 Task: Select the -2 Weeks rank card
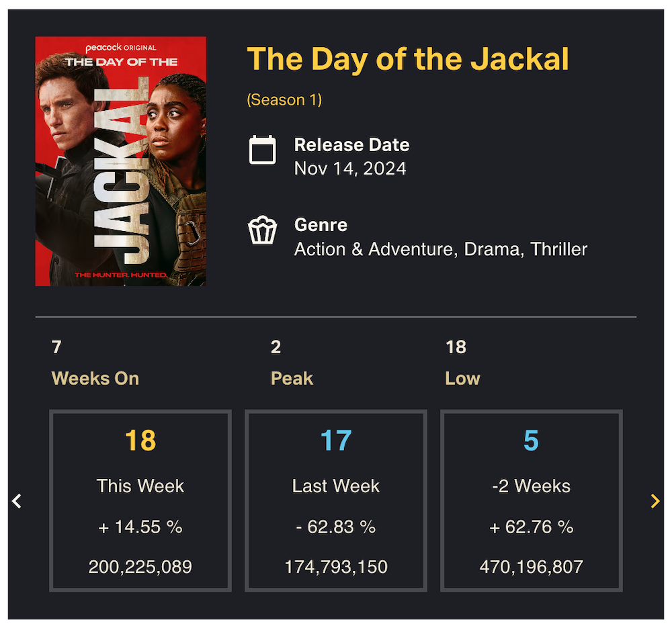[x=531, y=500]
